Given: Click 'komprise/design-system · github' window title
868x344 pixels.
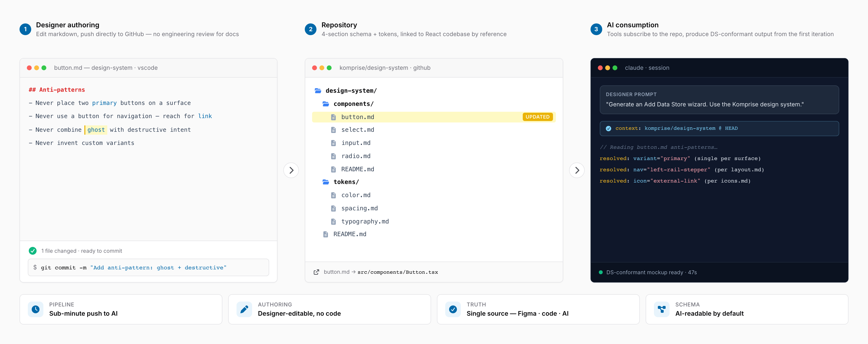Looking at the screenshot, I should point(385,68).
